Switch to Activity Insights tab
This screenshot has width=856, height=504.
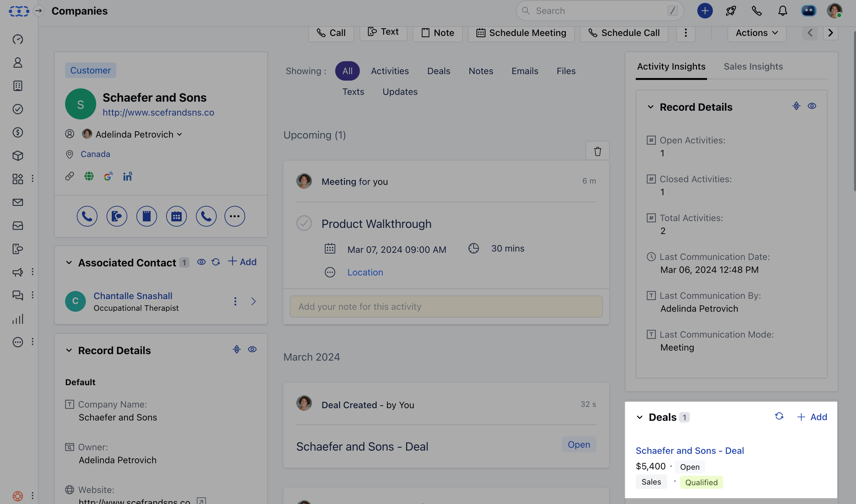point(671,67)
